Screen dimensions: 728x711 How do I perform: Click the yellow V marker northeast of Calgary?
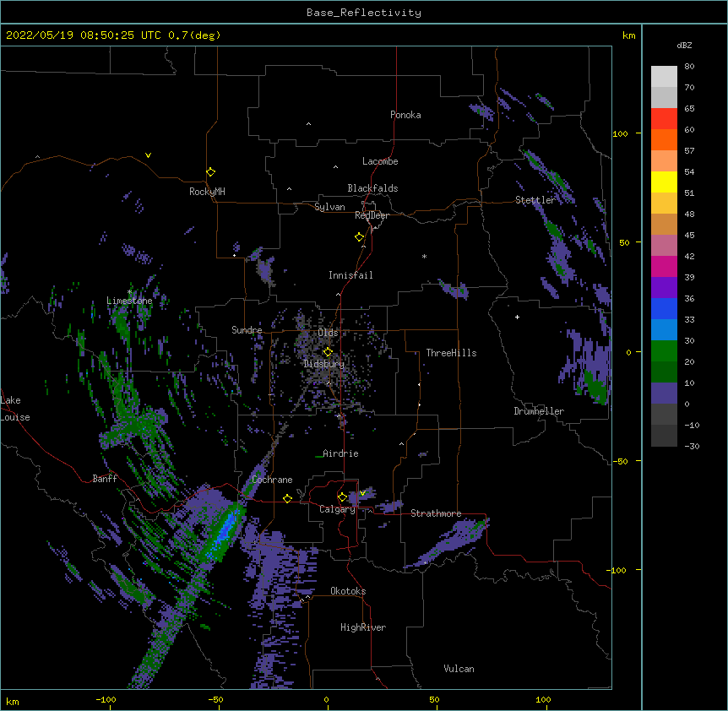[362, 493]
